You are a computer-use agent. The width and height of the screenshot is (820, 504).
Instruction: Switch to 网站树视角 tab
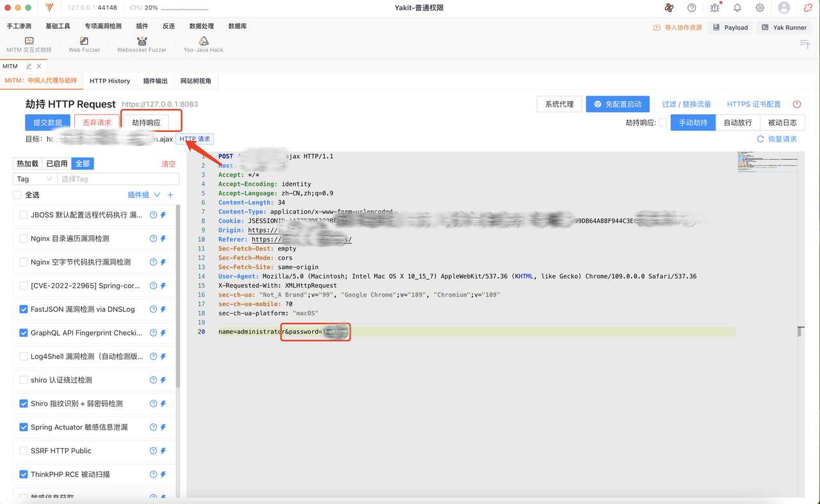(196, 81)
